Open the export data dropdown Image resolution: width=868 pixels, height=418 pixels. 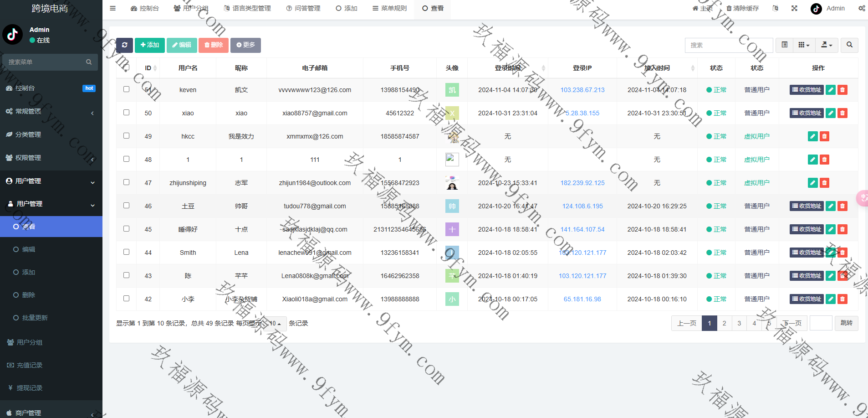826,45
